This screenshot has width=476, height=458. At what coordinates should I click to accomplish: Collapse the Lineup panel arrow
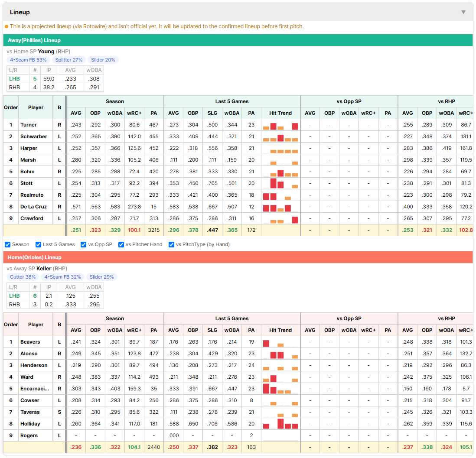pyautogui.click(x=463, y=12)
